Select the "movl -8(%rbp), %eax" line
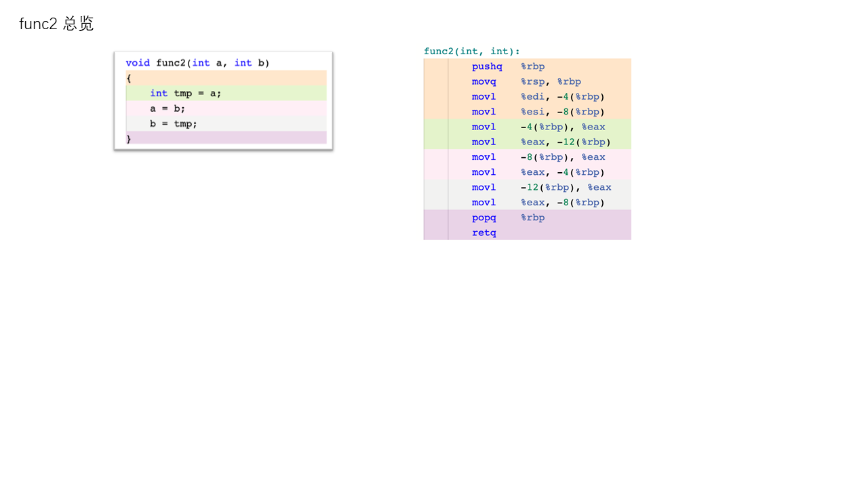The width and height of the screenshot is (868, 488). pyautogui.click(x=538, y=157)
